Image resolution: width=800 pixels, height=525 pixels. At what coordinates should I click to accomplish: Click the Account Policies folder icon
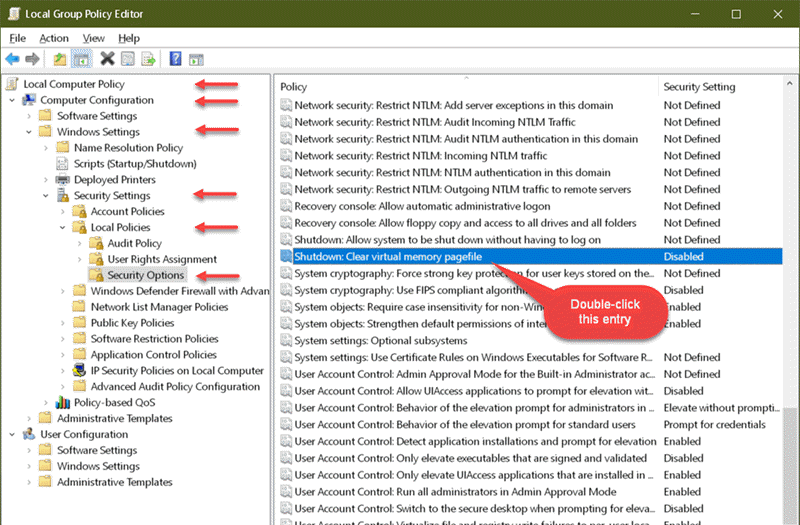(x=79, y=211)
